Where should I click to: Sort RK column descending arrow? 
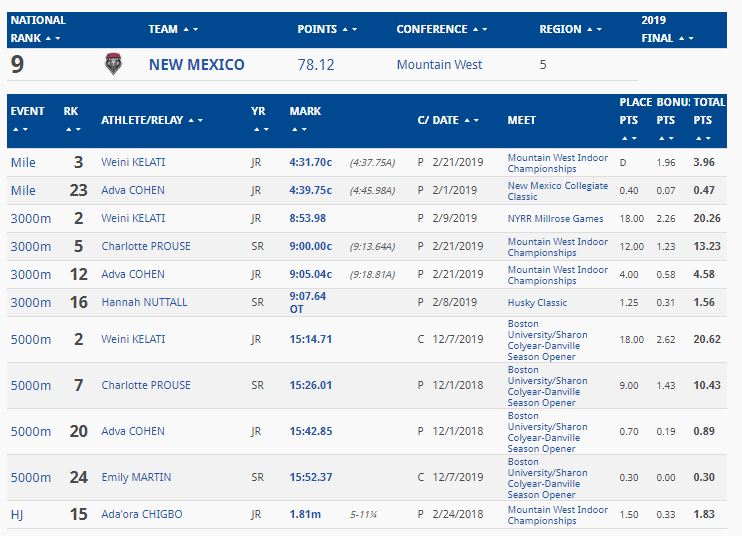pos(78,129)
